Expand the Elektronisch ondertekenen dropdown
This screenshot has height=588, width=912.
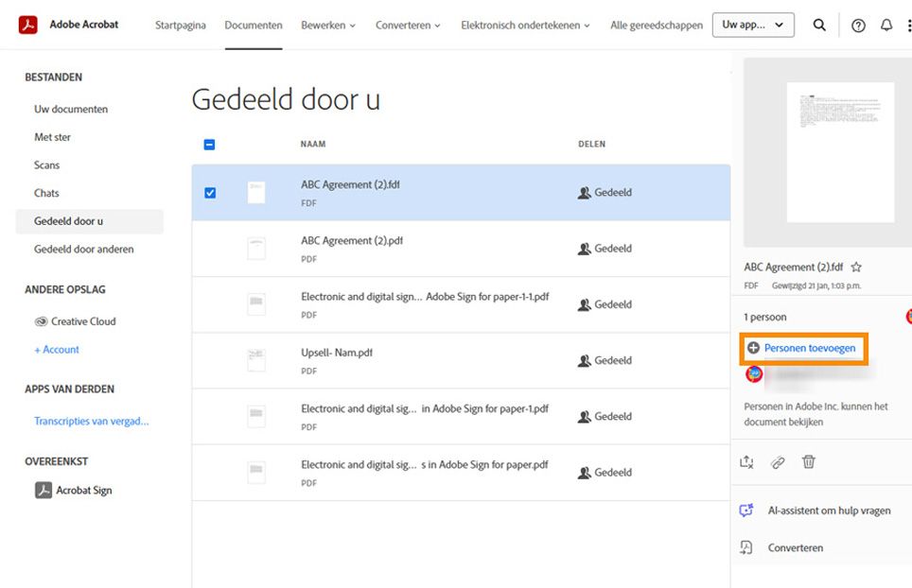pyautogui.click(x=522, y=26)
